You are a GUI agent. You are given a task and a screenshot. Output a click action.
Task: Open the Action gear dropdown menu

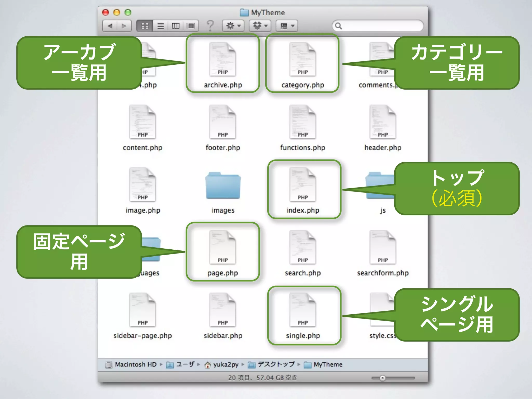coord(233,26)
